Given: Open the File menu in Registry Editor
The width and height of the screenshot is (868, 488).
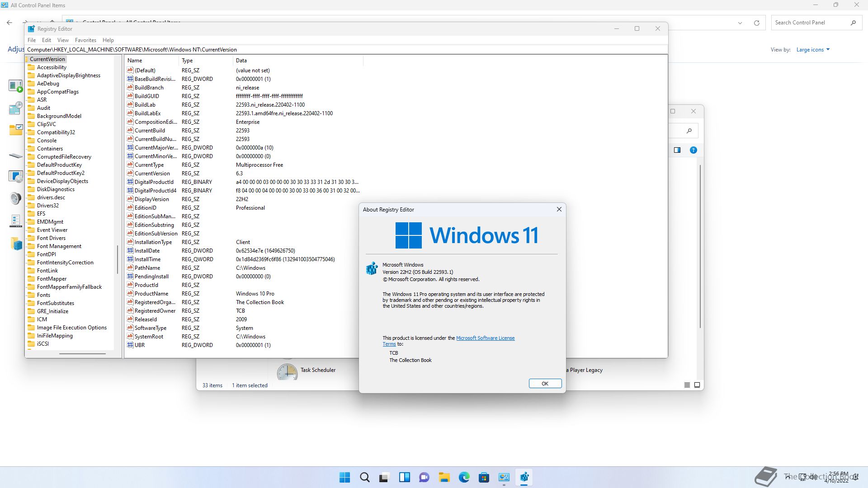Looking at the screenshot, I should click(x=32, y=40).
